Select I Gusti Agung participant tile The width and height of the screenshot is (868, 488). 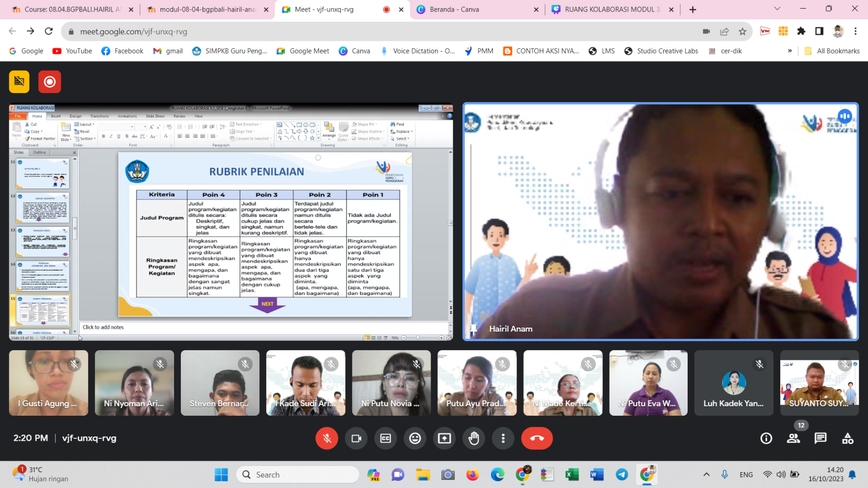(48, 383)
